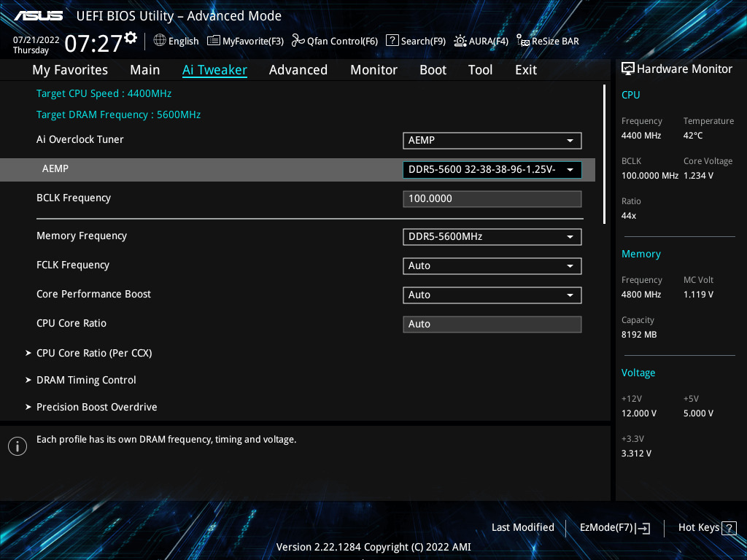Click the Hardware Monitor display icon
The image size is (747, 560).
628,69
